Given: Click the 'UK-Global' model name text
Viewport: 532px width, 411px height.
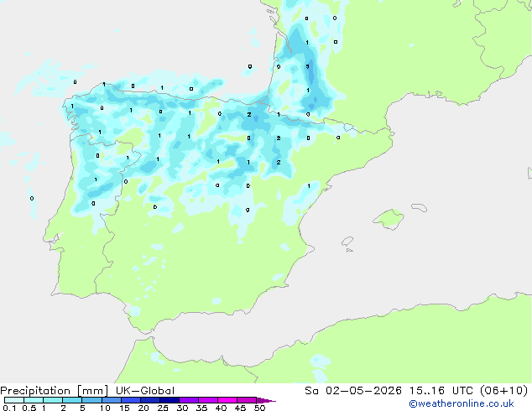Looking at the screenshot, I should coord(145,390).
